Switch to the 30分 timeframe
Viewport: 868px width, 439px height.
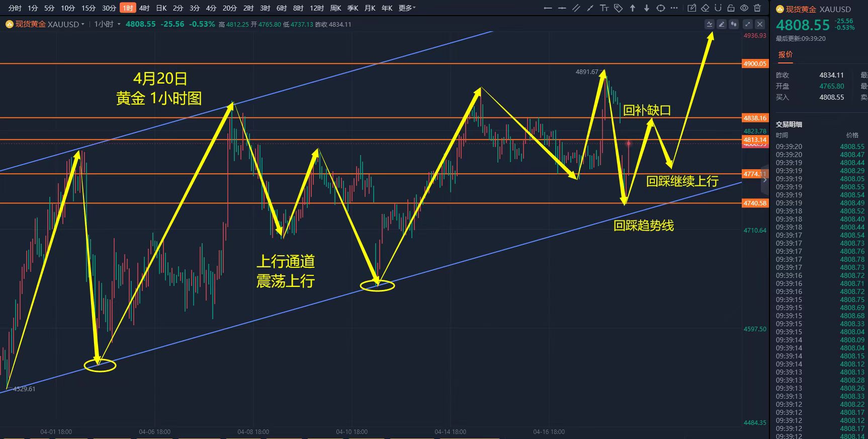[109, 8]
